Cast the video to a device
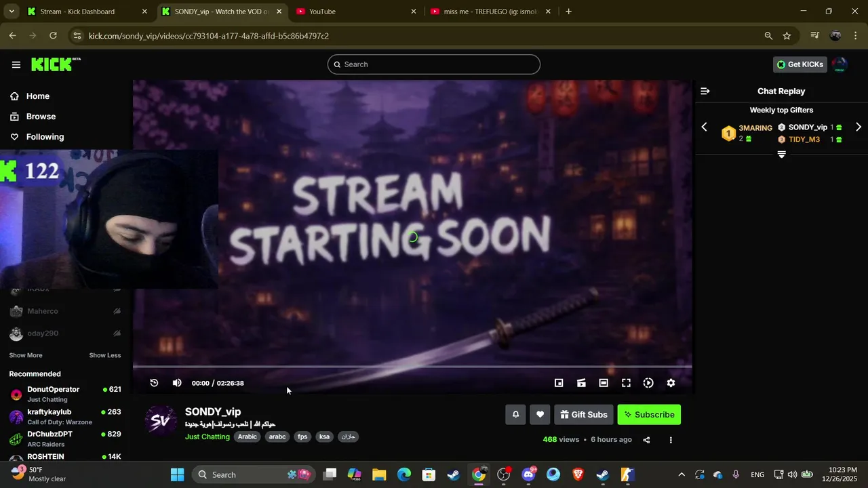868x488 pixels. pos(581,383)
